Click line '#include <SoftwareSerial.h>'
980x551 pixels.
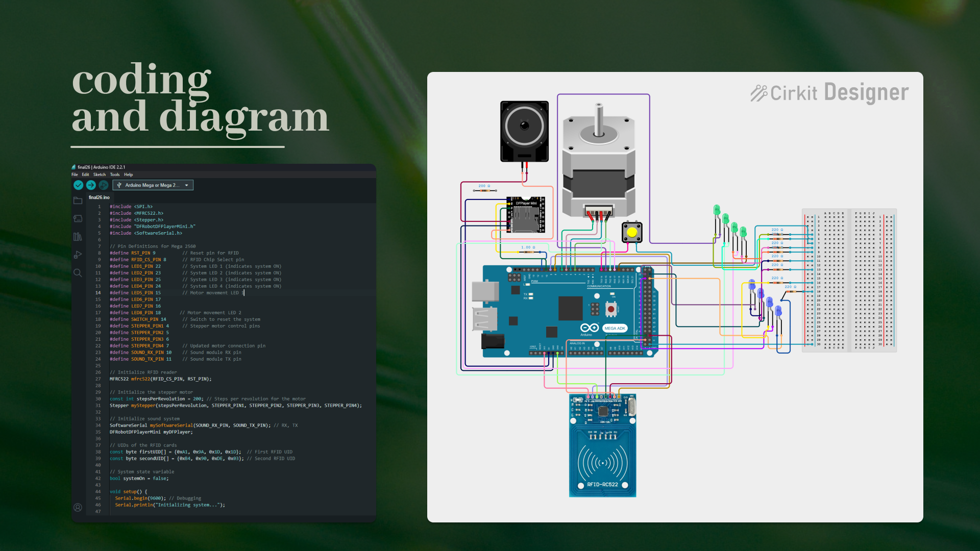click(146, 233)
